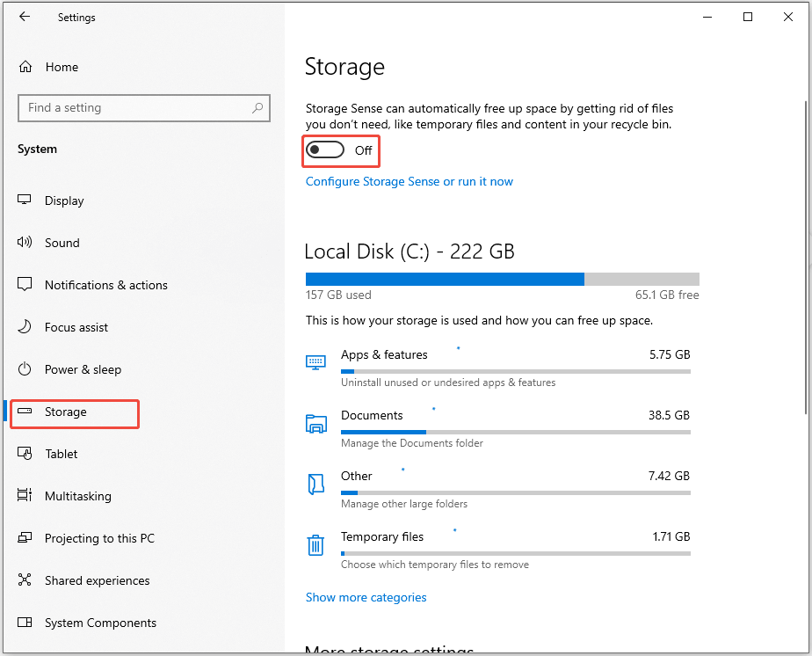The width and height of the screenshot is (812, 656).
Task: Select the Focus assist moon icon
Action: [25, 326]
